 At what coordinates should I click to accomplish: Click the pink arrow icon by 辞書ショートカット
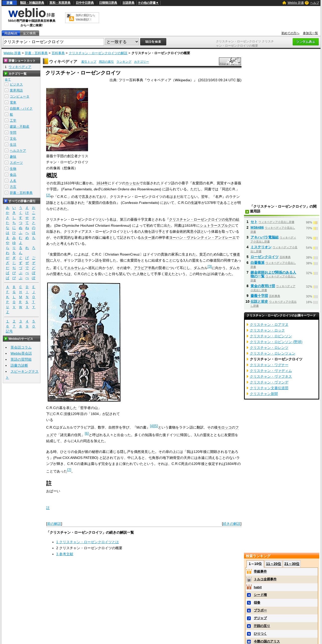pyautogui.click(x=6, y=61)
